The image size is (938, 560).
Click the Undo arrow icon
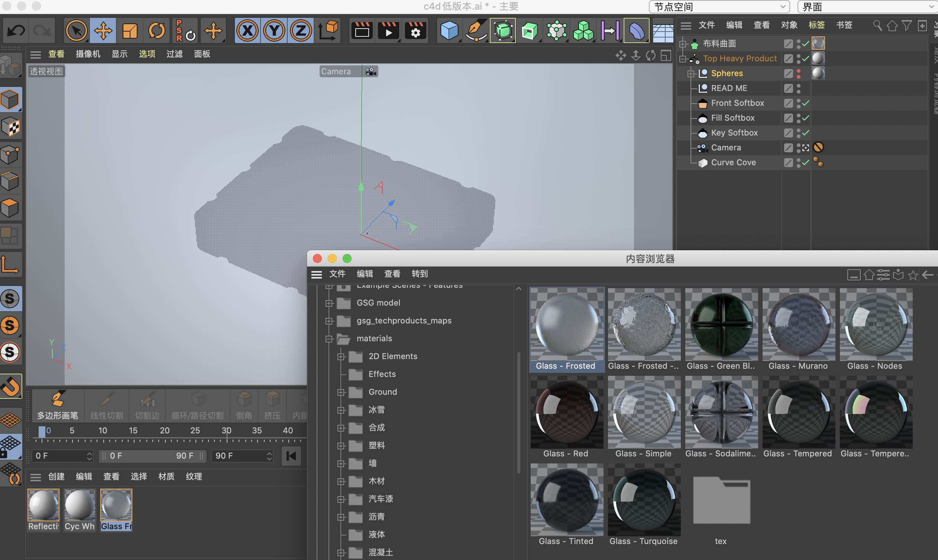tap(16, 30)
